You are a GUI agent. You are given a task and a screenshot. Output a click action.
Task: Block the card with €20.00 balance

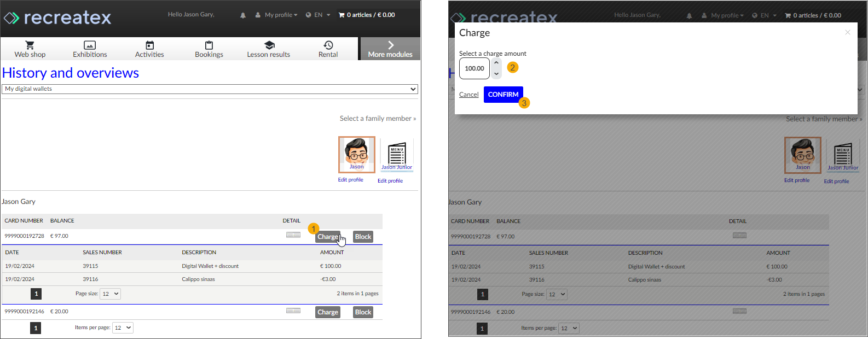tap(363, 312)
